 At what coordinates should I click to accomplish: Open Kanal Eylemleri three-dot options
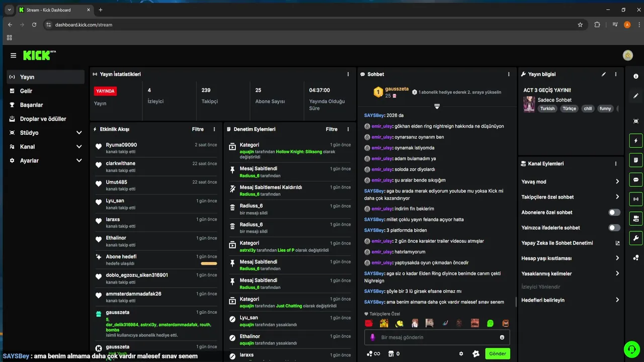pyautogui.click(x=616, y=164)
